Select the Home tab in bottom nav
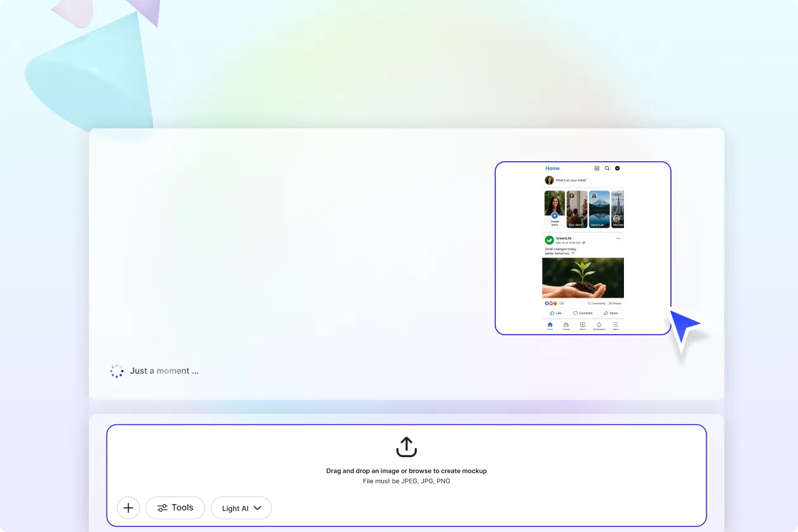The height and width of the screenshot is (532, 798). pos(550,326)
